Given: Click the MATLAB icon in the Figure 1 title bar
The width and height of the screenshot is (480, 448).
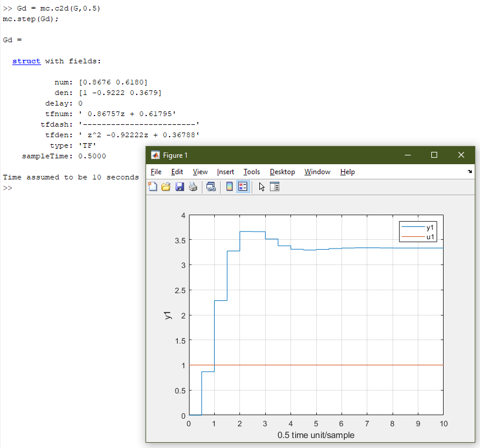Looking at the screenshot, I should coord(156,155).
